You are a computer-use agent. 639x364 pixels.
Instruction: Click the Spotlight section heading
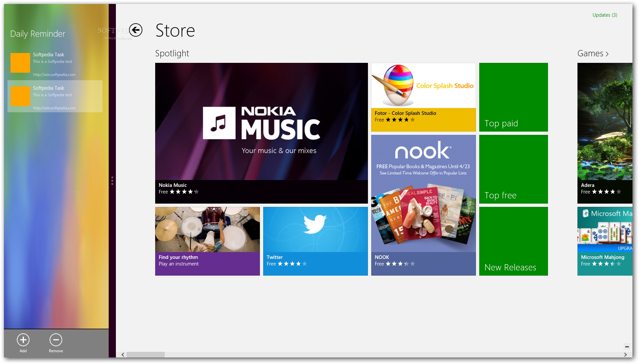tap(172, 53)
